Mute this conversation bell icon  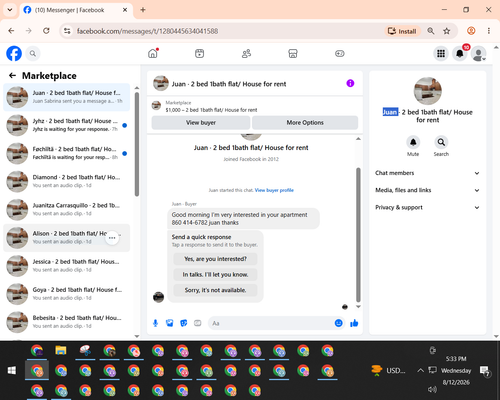click(413, 142)
